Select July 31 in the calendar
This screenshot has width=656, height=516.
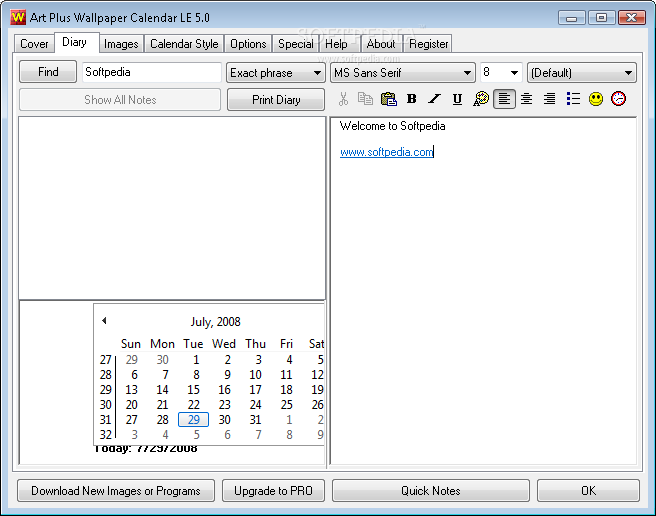255,419
